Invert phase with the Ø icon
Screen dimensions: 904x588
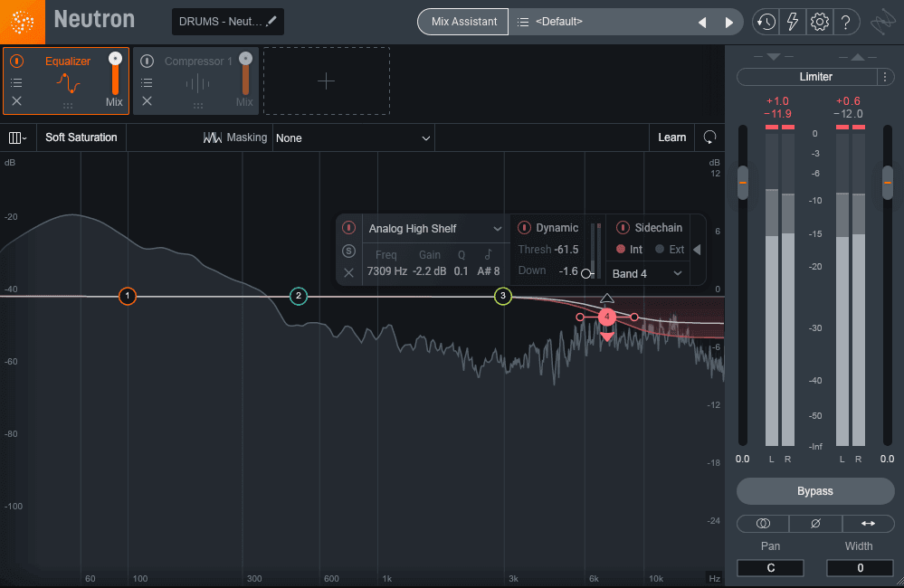click(815, 524)
